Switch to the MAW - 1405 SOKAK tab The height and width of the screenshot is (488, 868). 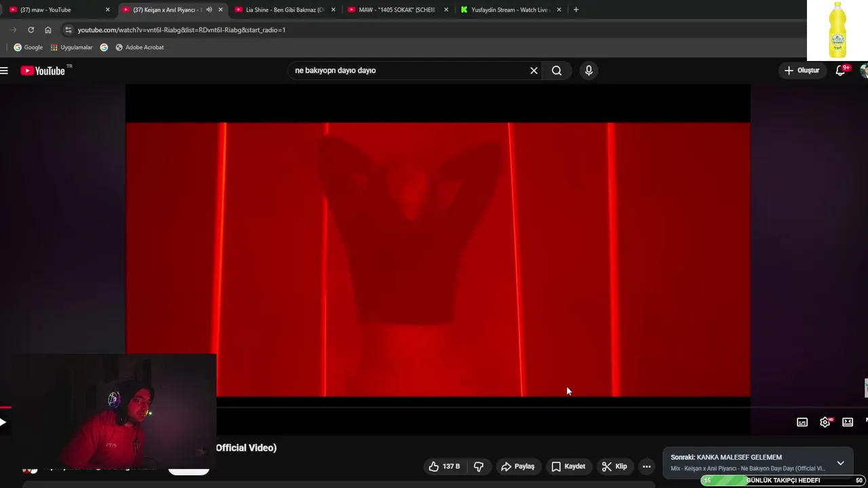click(x=397, y=9)
